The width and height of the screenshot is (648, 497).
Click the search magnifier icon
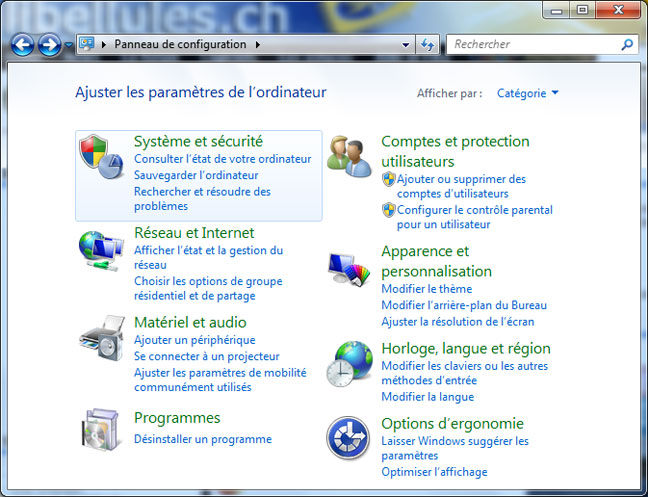coord(627,44)
